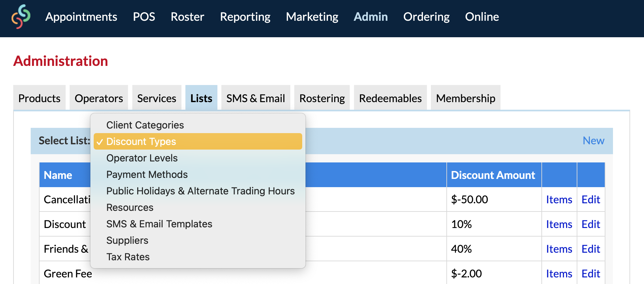644x284 pixels.
Task: Click the Green Fee name cell
Action: coord(68,273)
